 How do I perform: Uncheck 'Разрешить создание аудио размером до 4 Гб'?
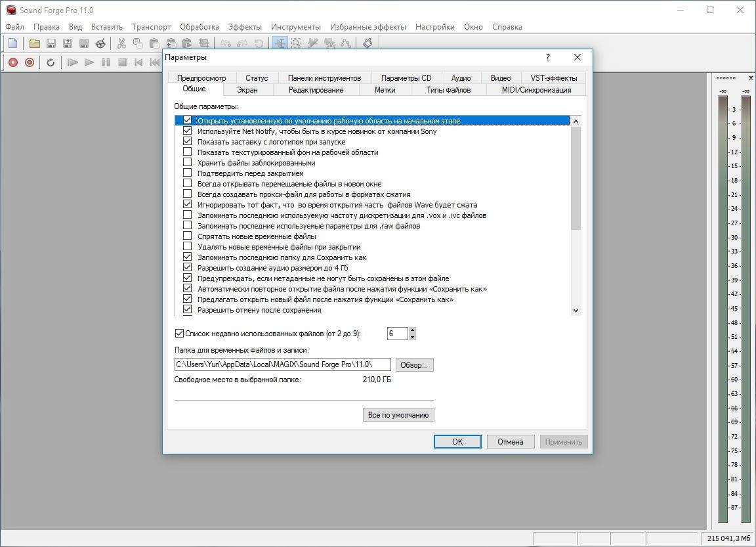tap(188, 267)
